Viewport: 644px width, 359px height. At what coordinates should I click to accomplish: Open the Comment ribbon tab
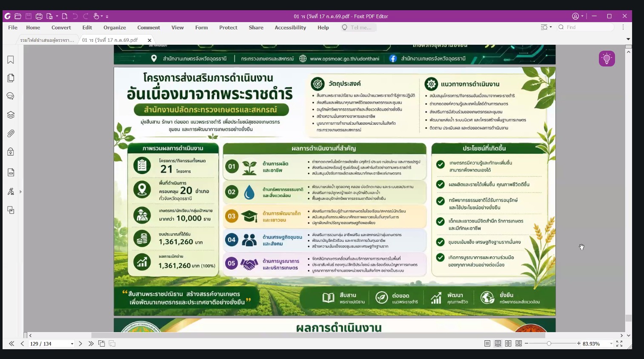pos(149,27)
